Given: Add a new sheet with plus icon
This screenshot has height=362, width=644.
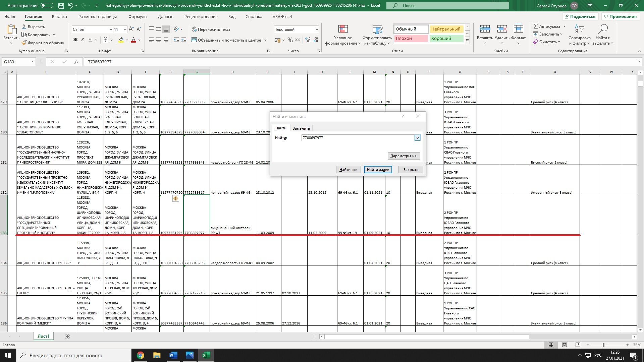Looking at the screenshot, I should (67, 337).
